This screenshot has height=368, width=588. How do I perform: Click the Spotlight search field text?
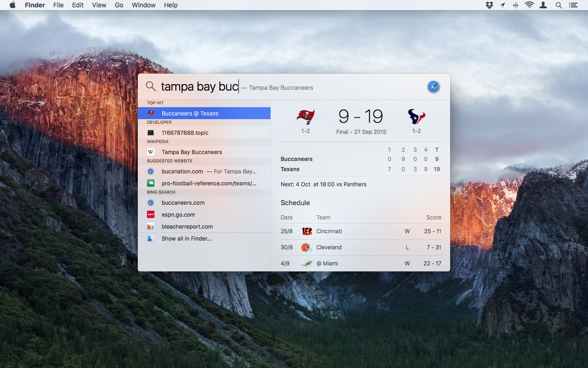199,86
